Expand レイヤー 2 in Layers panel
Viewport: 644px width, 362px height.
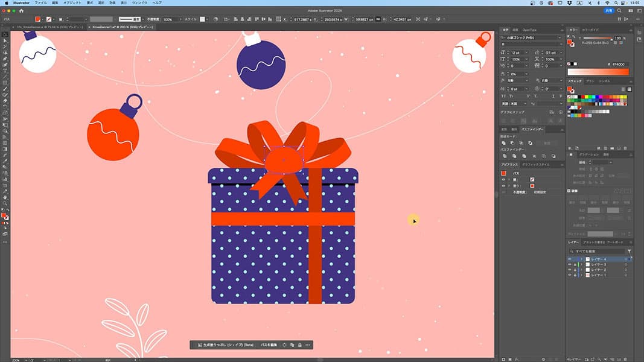tap(581, 270)
